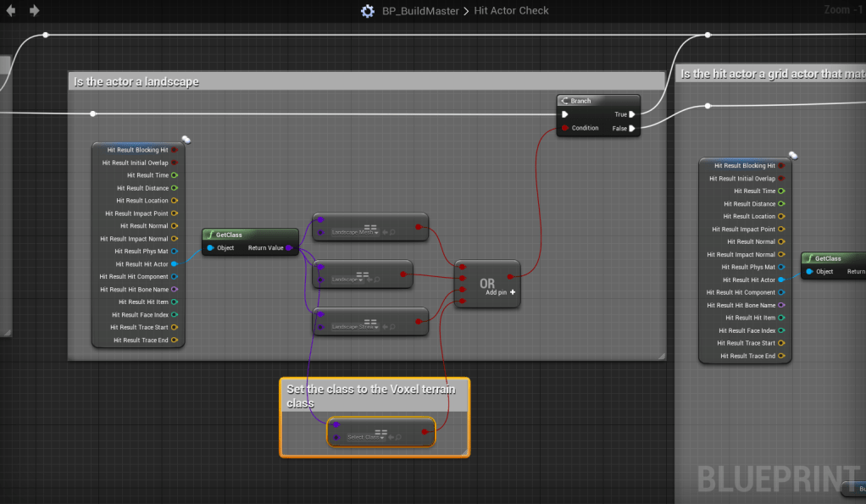Click the back navigation arrow
Screen dimensions: 866x504
click(x=12, y=11)
